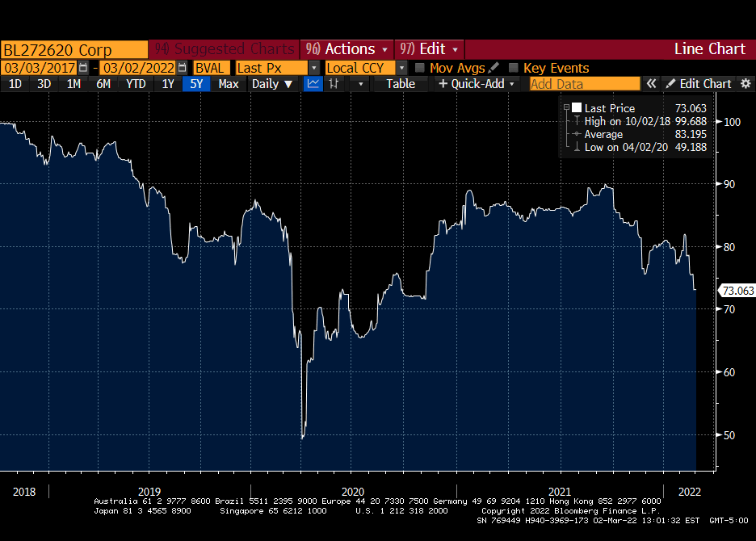Click the BVAL pricing source field
The width and height of the screenshot is (756, 541).
(212, 68)
